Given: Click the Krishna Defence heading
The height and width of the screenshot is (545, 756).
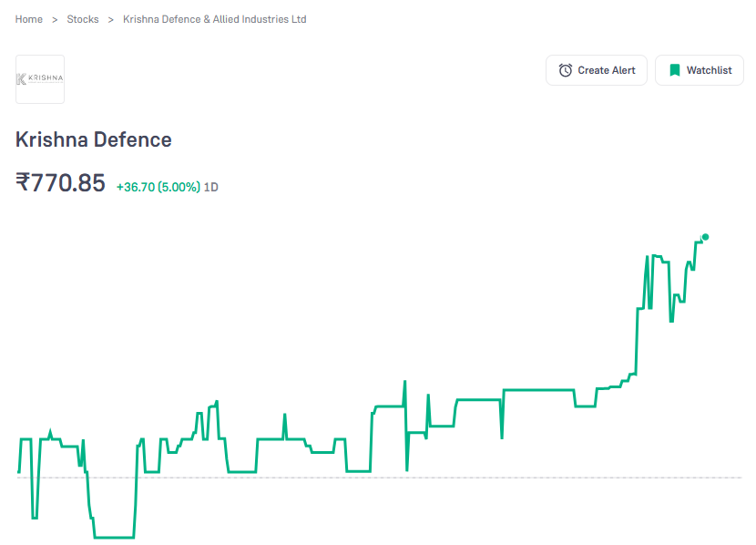Looking at the screenshot, I should click(93, 139).
